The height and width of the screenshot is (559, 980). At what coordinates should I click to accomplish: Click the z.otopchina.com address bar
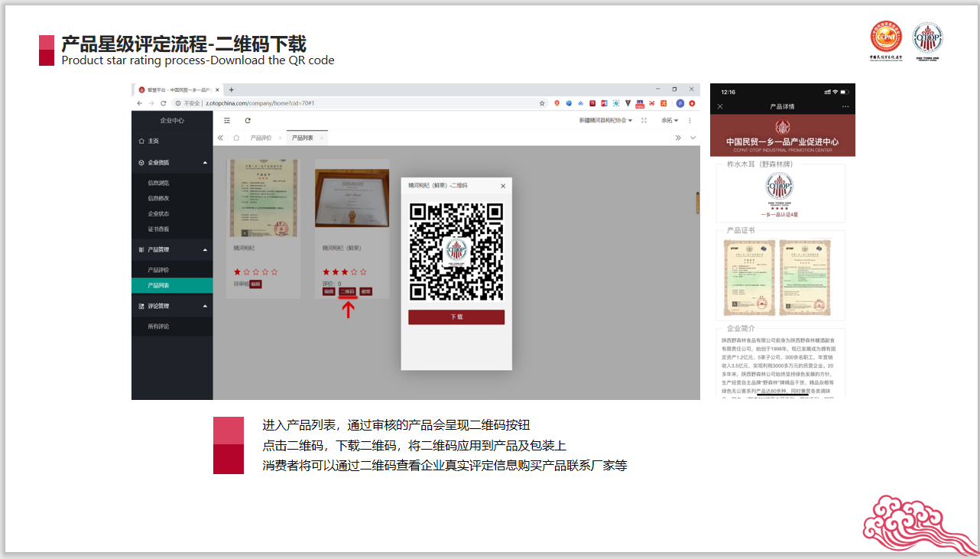359,103
